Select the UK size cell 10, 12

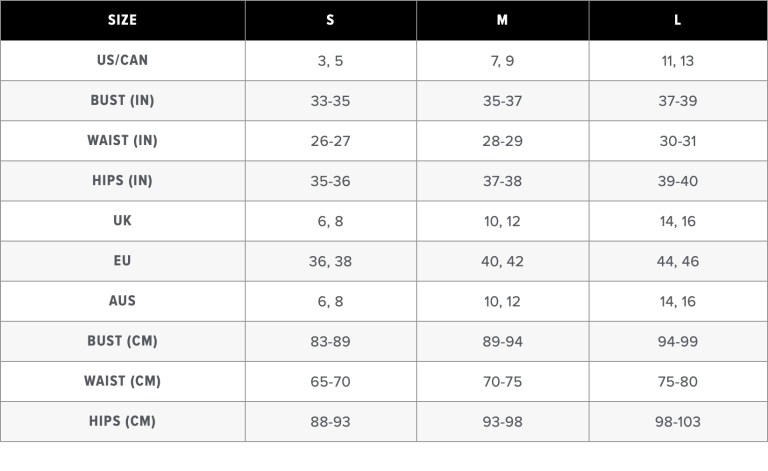pyautogui.click(x=502, y=221)
